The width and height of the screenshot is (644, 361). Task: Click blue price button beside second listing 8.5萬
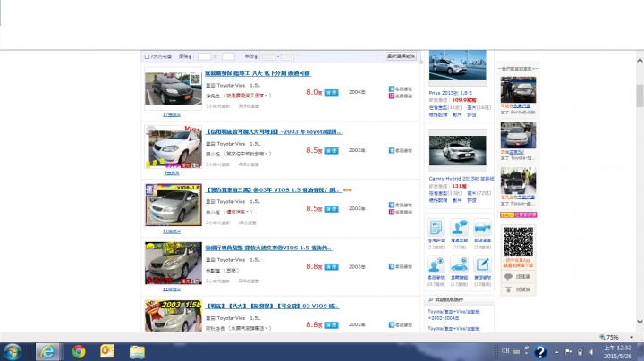332,151
